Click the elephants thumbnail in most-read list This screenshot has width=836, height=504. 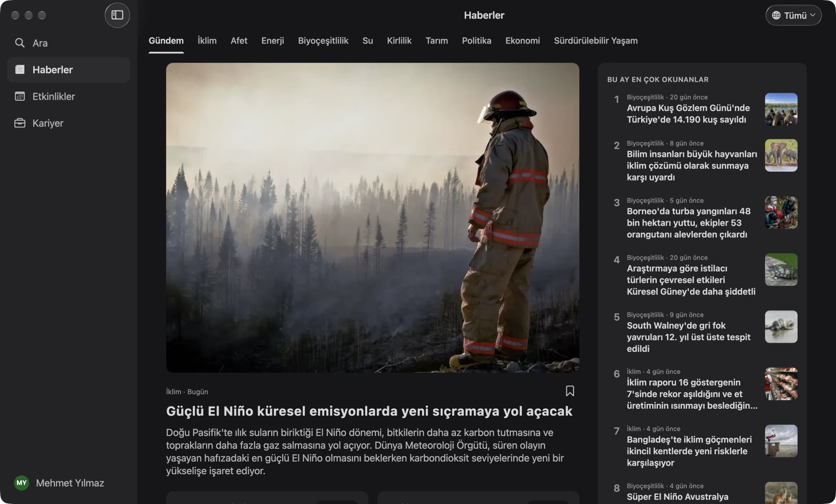tap(781, 155)
